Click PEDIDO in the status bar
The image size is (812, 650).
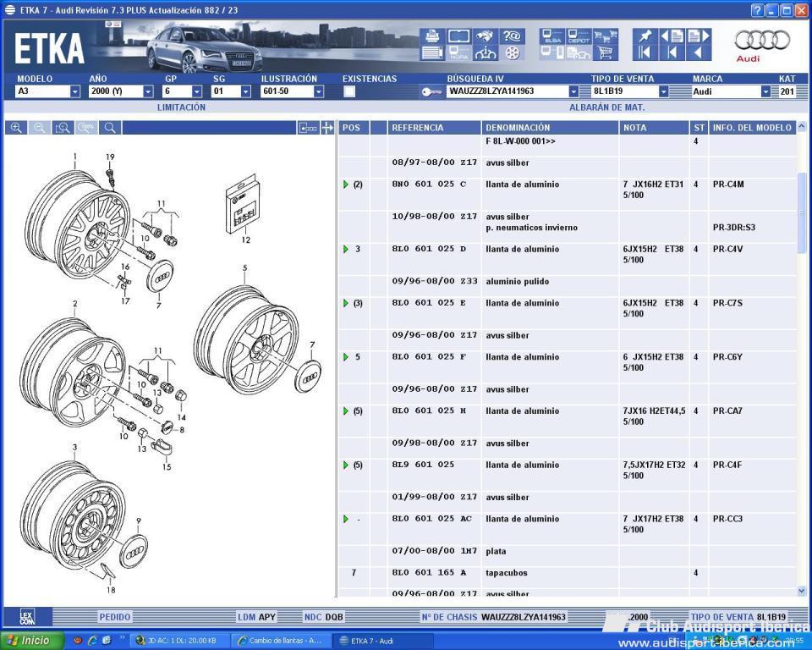point(115,617)
